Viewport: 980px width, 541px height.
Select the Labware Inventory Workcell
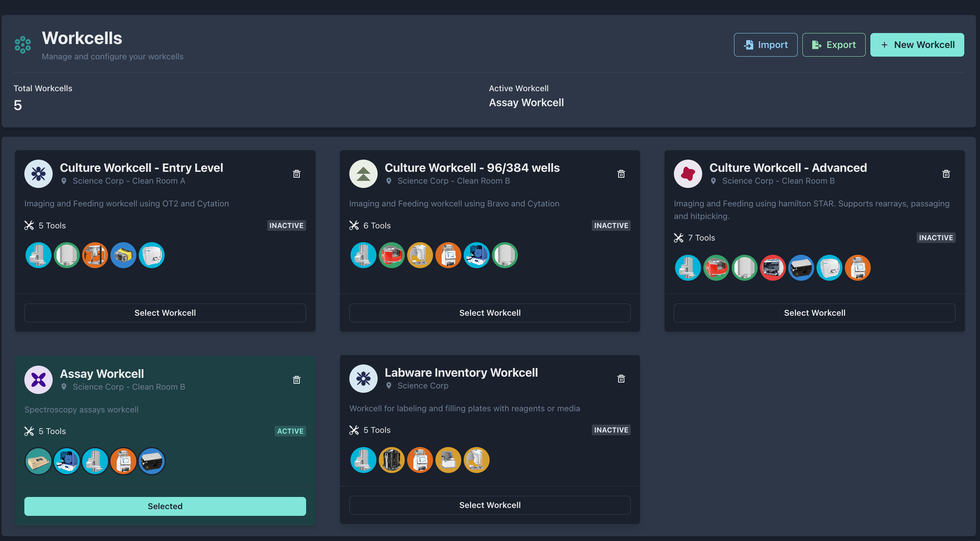(x=490, y=505)
